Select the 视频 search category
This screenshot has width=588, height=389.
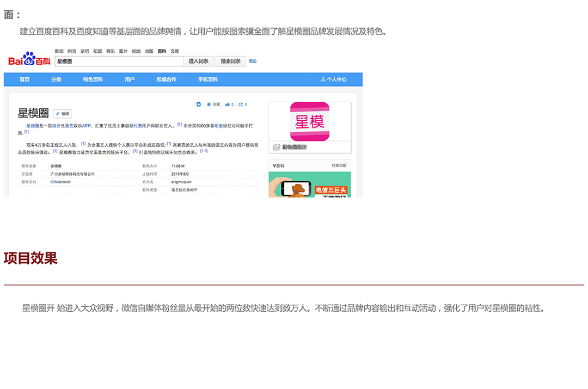[x=136, y=51]
